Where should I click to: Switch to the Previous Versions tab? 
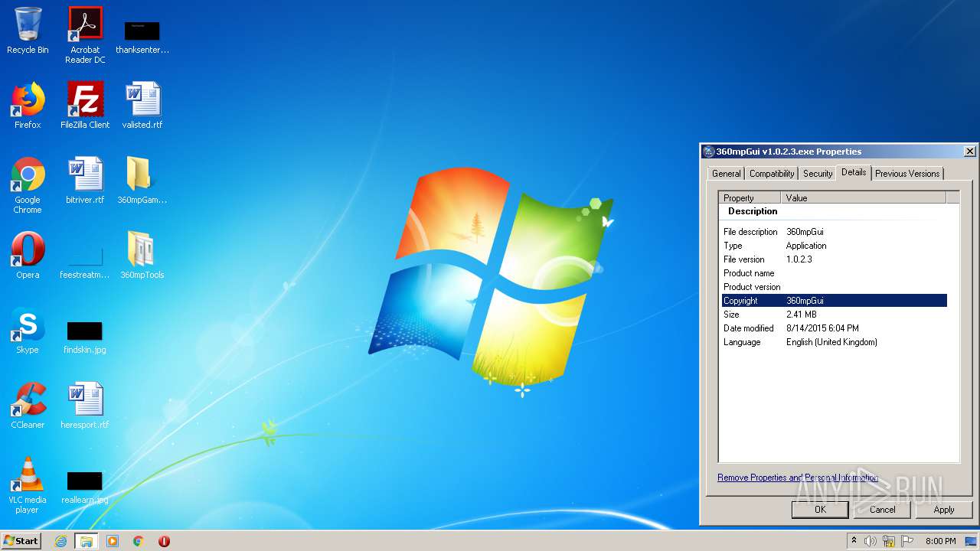tap(907, 174)
